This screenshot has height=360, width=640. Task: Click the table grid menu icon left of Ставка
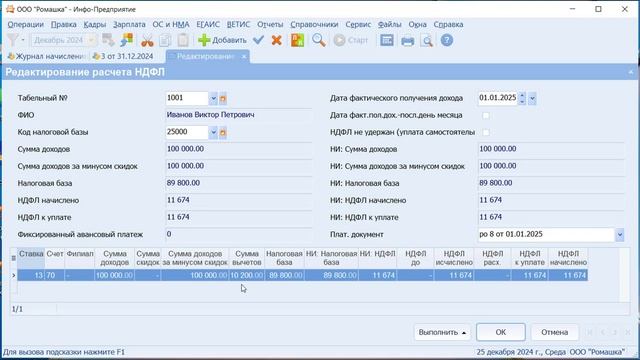click(x=13, y=258)
